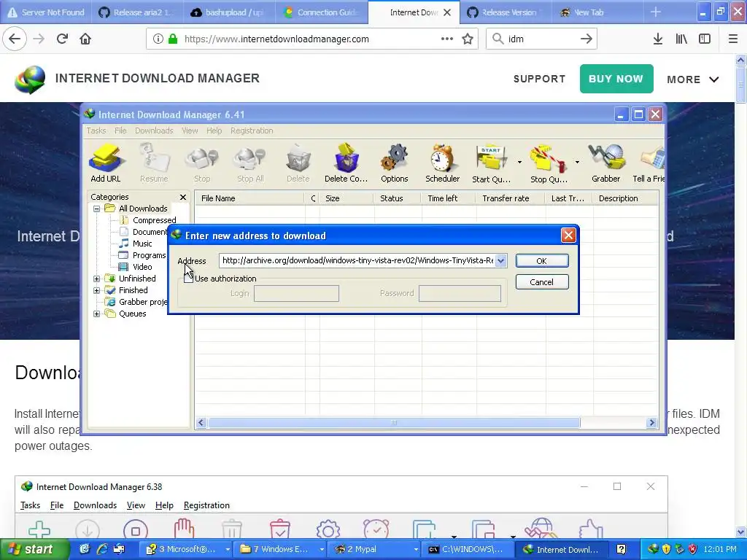747x560 pixels.
Task: Open the browser Library icon
Action: [x=681, y=39]
